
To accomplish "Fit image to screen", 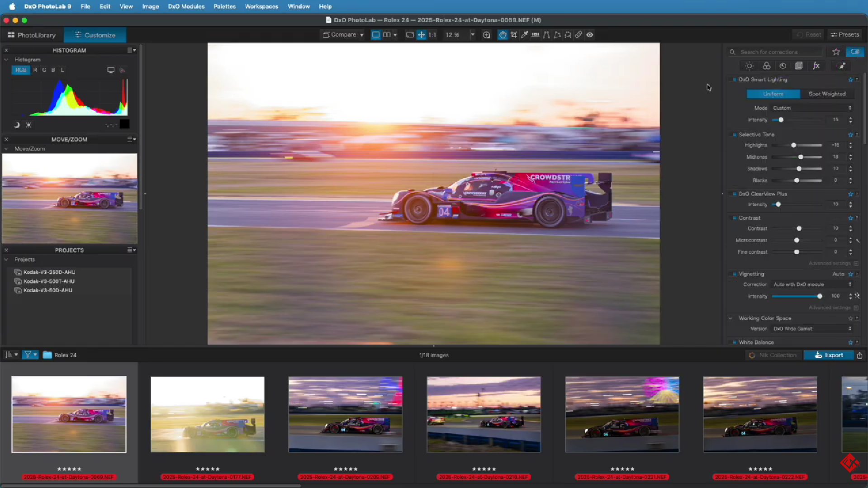I will click(421, 35).
